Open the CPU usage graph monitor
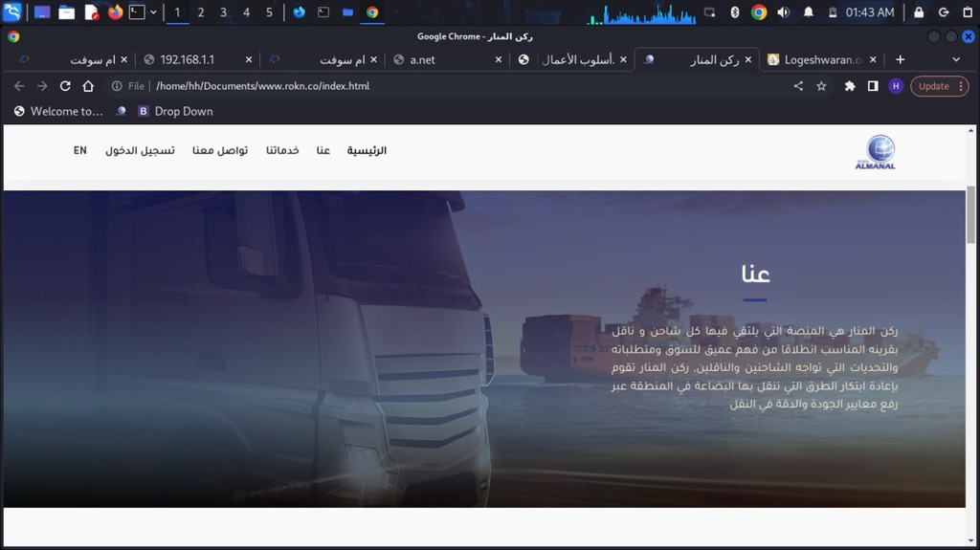Screen dimensions: 980x550 pyautogui.click(x=642, y=13)
